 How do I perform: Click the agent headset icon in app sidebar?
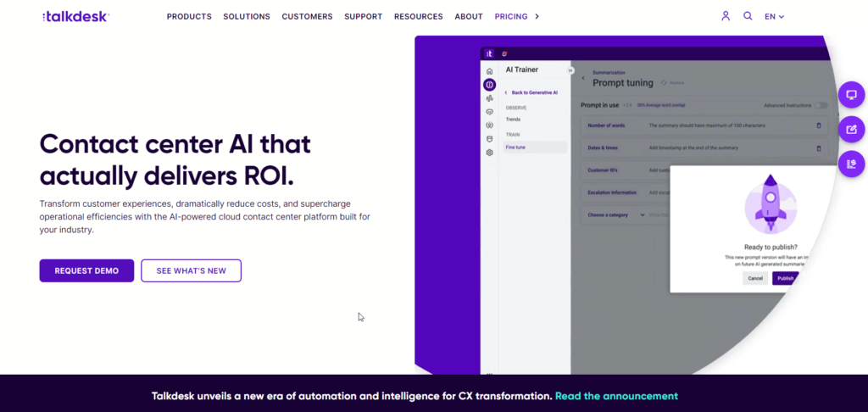[x=489, y=125]
